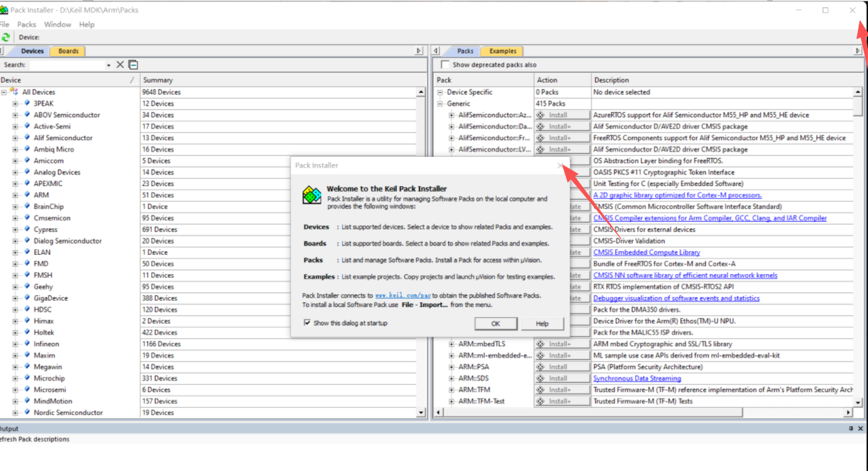Screen dimensions: 868x471
Task: Click Install+ for ARM::mbedTLS pack
Action: 562,344
